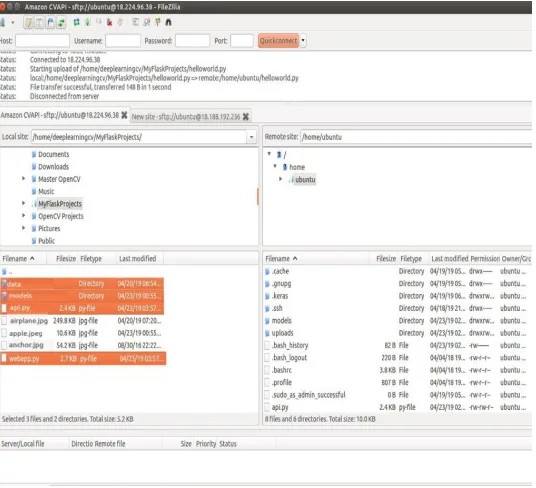Click the .keras folder icon in remote list
The image size is (536, 488).
click(267, 297)
